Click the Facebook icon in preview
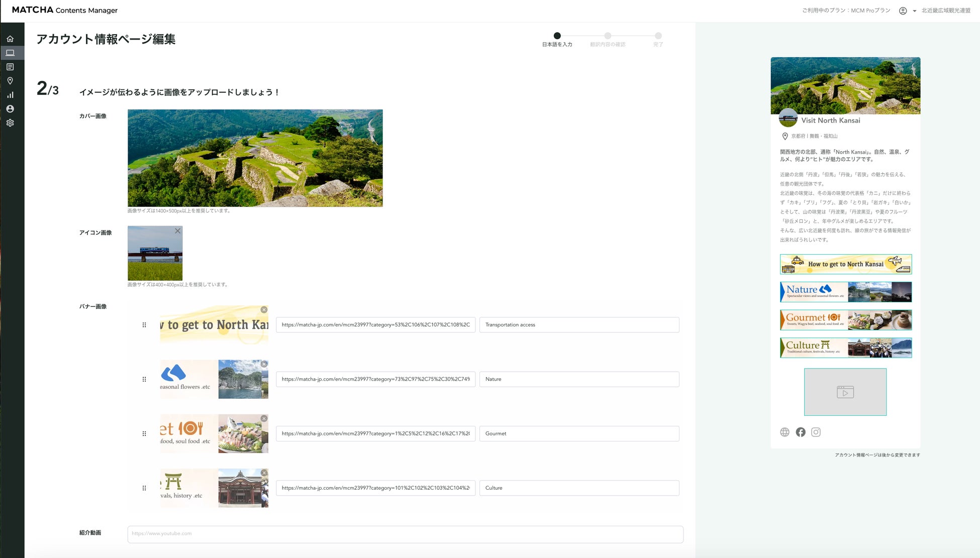The width and height of the screenshot is (980, 558). (x=801, y=432)
